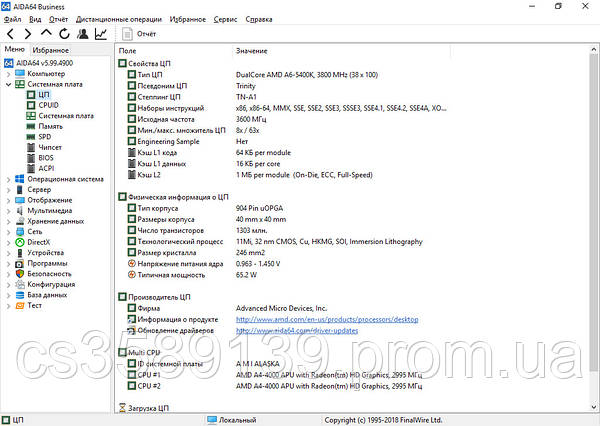Click the База данных database icon
The image size is (600, 426).
[20, 295]
